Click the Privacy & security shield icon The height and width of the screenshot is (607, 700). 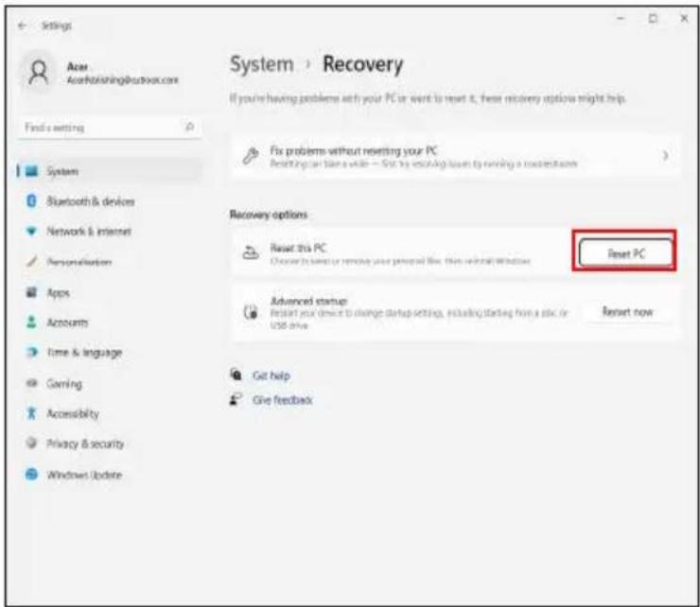[x=31, y=442]
